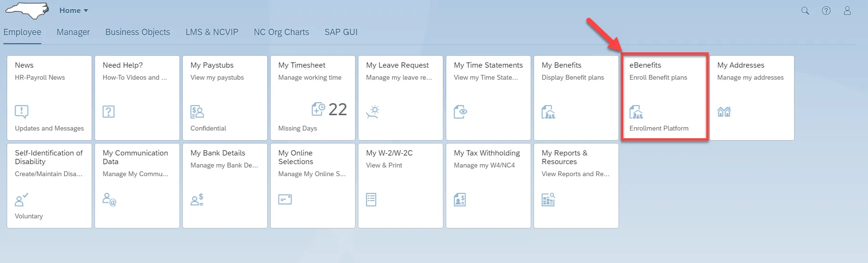Viewport: 868px width, 263px height.
Task: Click the North Carolina state logo
Action: (x=27, y=11)
